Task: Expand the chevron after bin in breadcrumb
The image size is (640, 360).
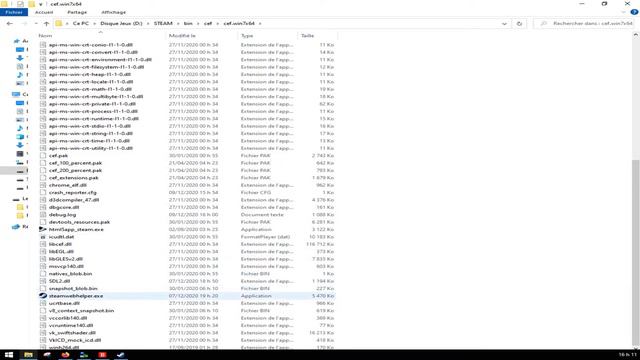Action: tap(198, 24)
